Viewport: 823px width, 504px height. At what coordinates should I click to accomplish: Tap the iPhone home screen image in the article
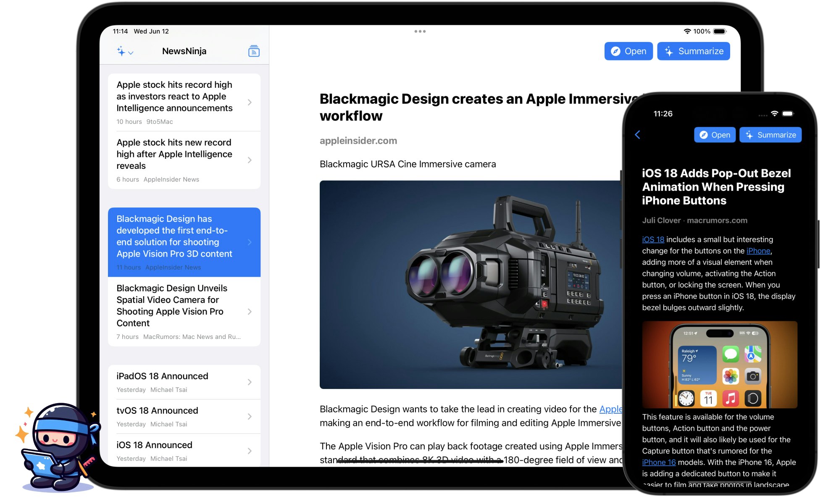click(x=719, y=364)
